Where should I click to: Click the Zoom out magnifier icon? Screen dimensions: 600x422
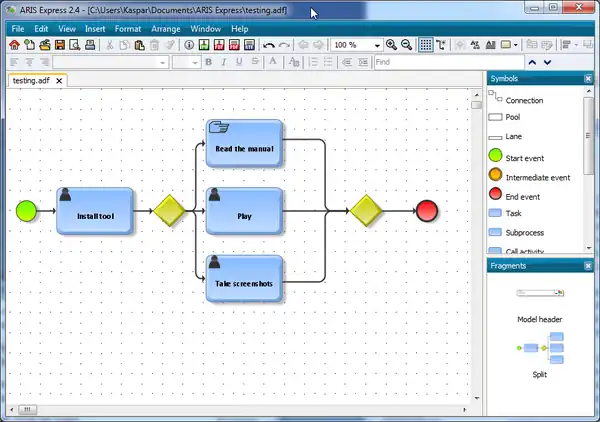tap(407, 45)
